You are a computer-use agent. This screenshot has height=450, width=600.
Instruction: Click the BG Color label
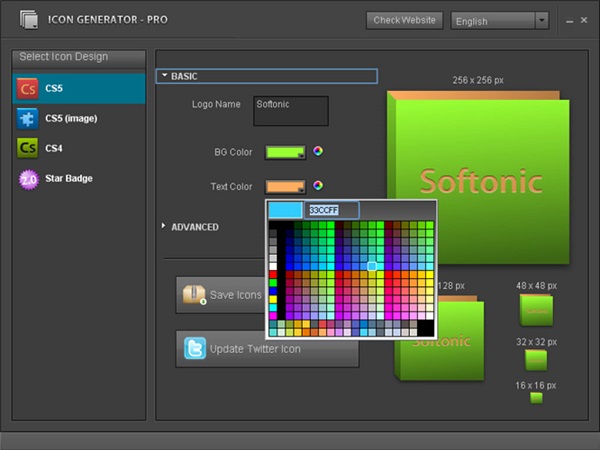233,152
